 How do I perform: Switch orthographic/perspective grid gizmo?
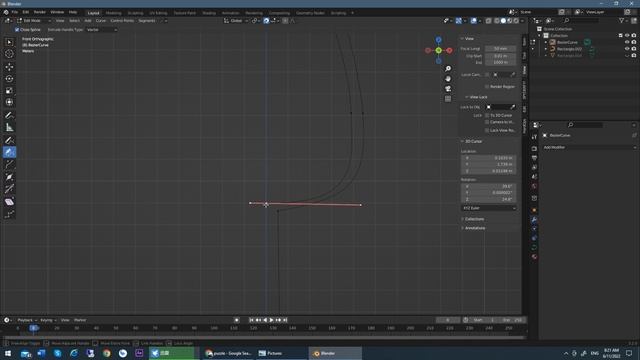448,99
